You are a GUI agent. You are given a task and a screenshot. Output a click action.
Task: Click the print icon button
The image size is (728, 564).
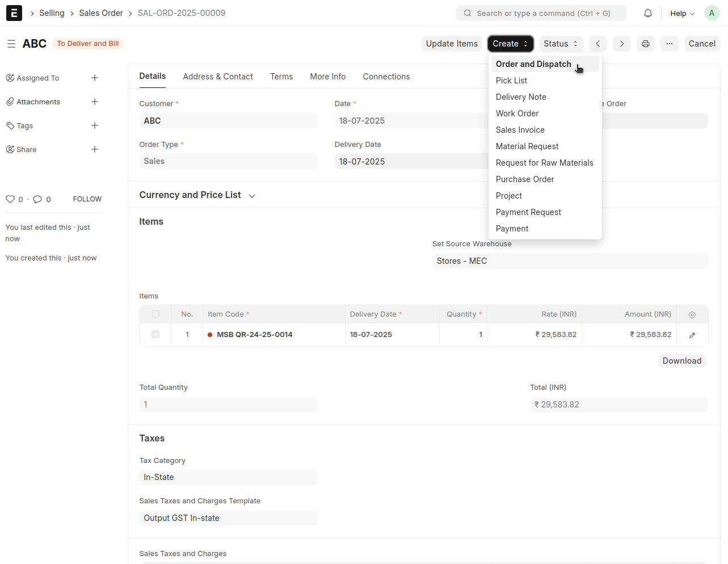coord(646,44)
